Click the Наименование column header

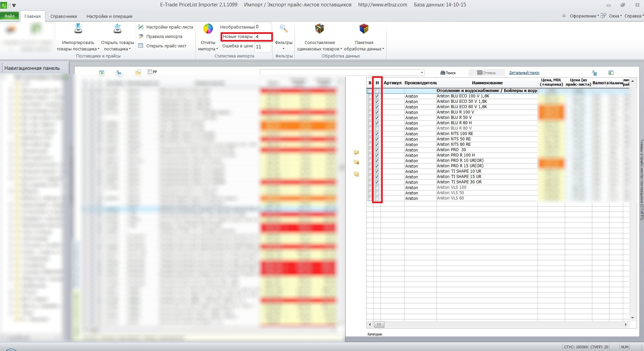coord(487,83)
